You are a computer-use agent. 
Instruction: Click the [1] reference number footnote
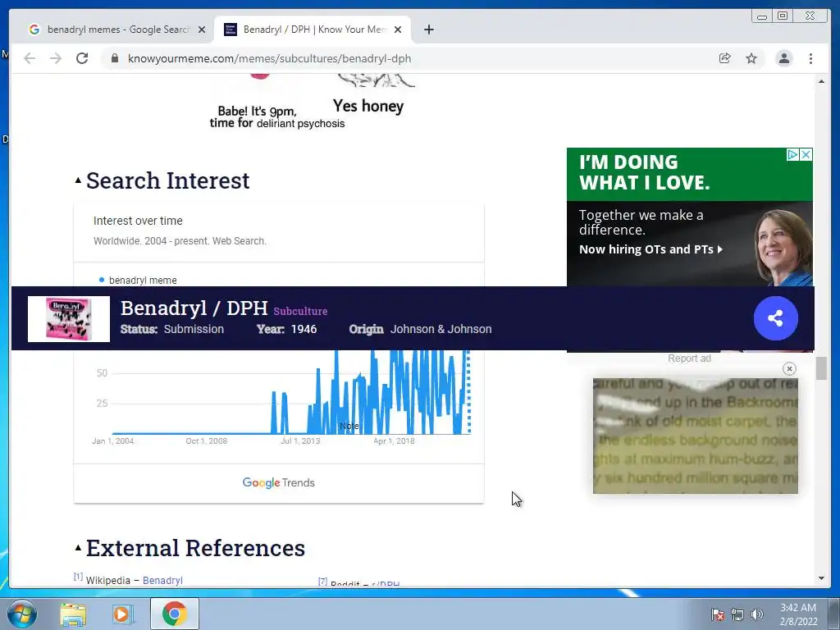click(78, 577)
